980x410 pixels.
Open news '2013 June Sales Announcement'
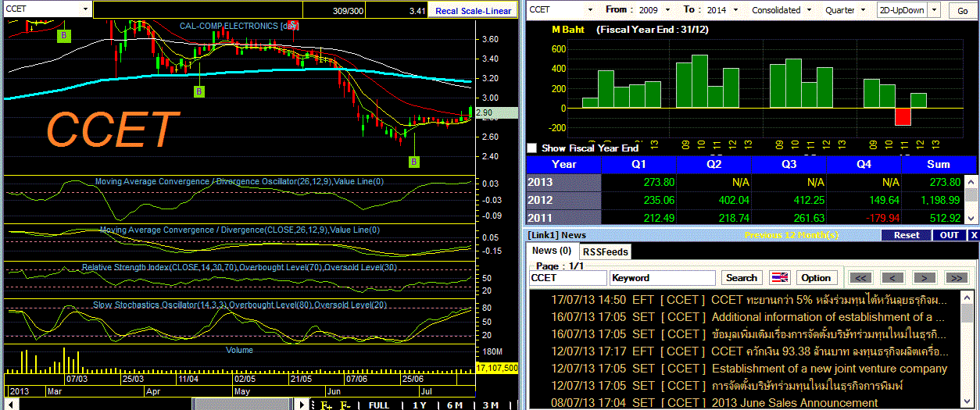click(x=795, y=403)
